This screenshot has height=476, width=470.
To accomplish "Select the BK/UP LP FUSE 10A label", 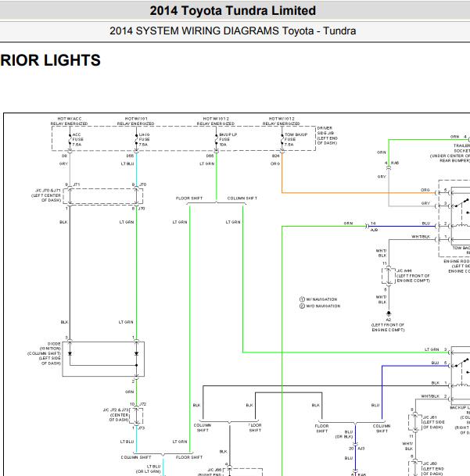I will point(228,140).
